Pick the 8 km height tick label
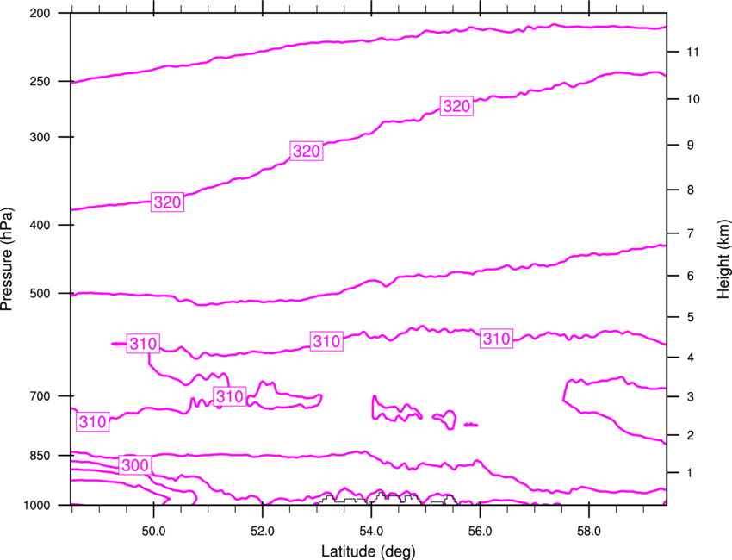 click(690, 190)
